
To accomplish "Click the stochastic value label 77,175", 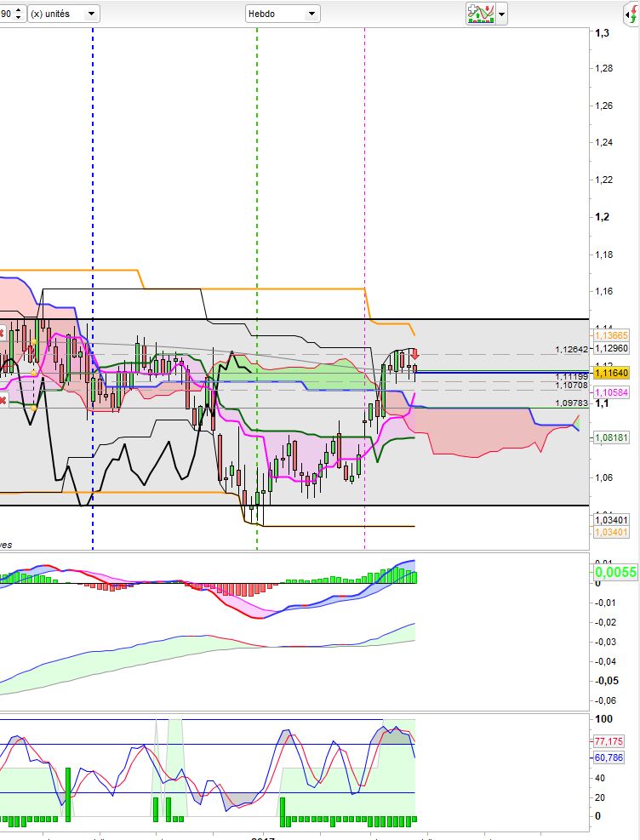I will [609, 741].
